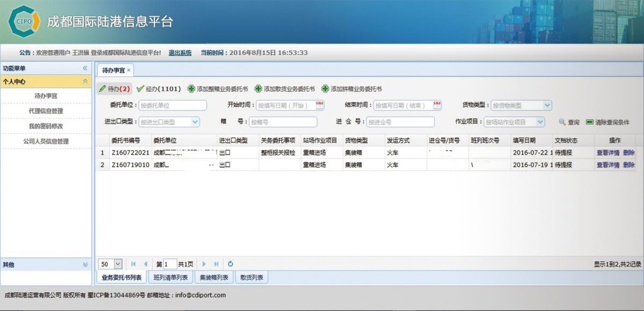The image size is (644, 311).
Task: Click the start date calendar icon
Action: pyautogui.click(x=320, y=105)
